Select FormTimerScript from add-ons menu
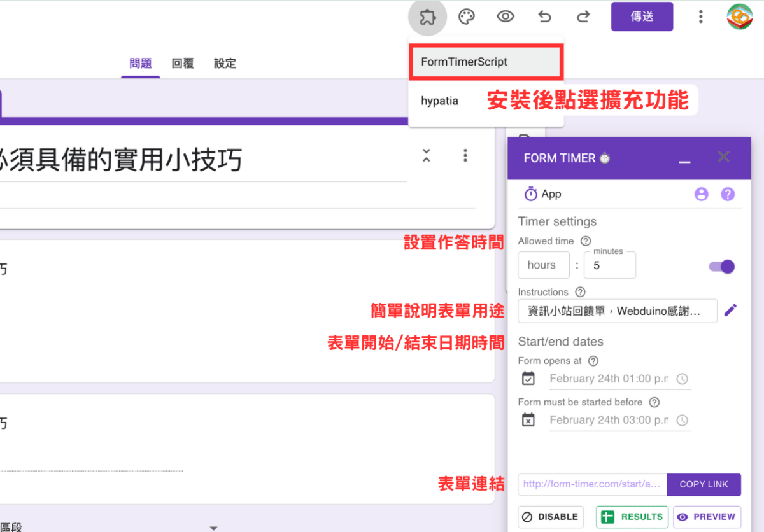 coord(486,62)
